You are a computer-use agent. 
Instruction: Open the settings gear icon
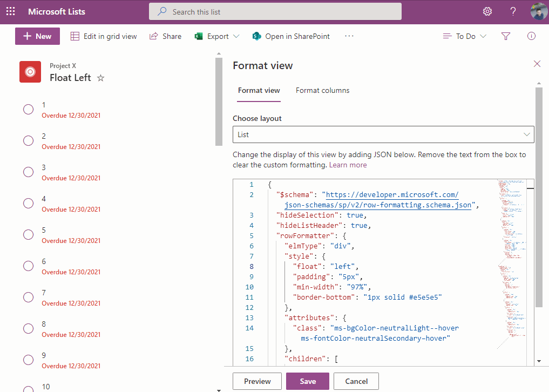pos(487,11)
